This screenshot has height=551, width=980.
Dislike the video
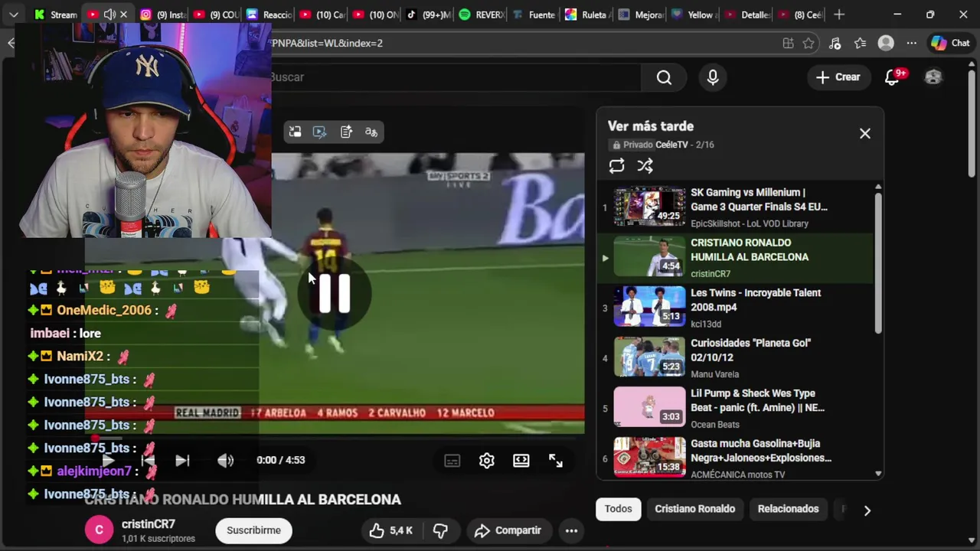pos(440,530)
